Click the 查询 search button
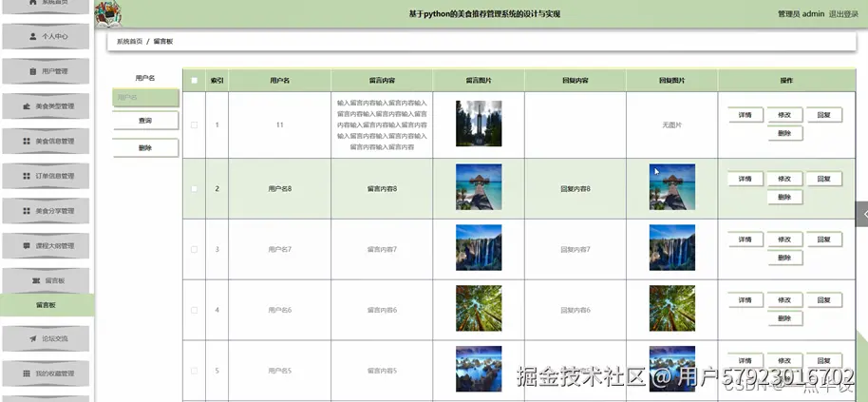 (145, 121)
